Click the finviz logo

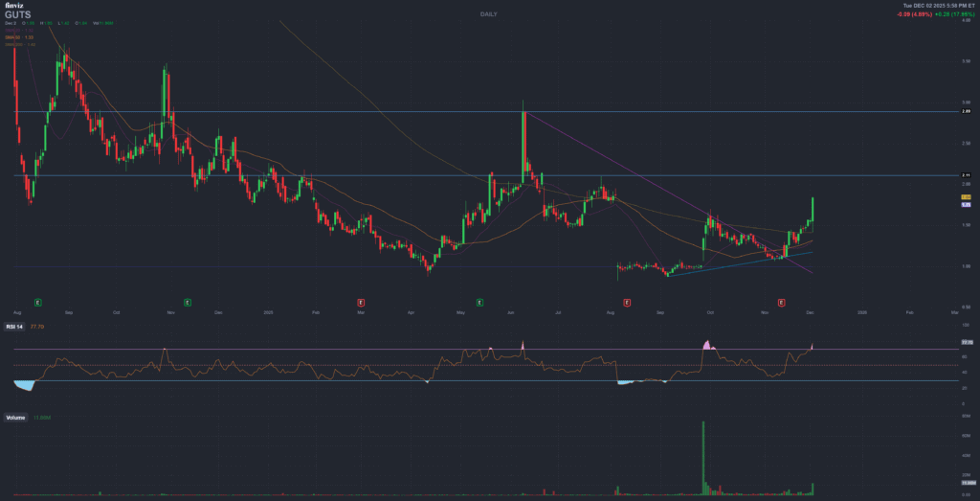point(12,6)
